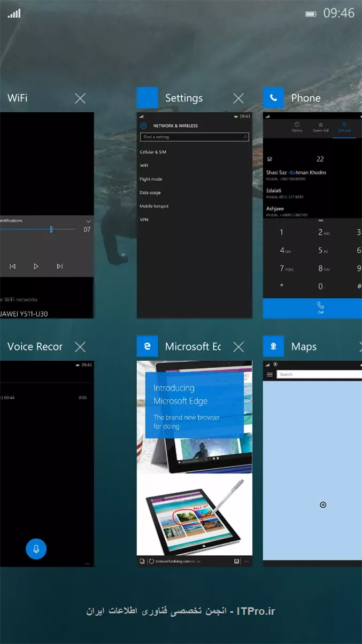Viewport: 362px width, 644px height.
Task: Close the Voice Recorder card
Action: click(80, 347)
